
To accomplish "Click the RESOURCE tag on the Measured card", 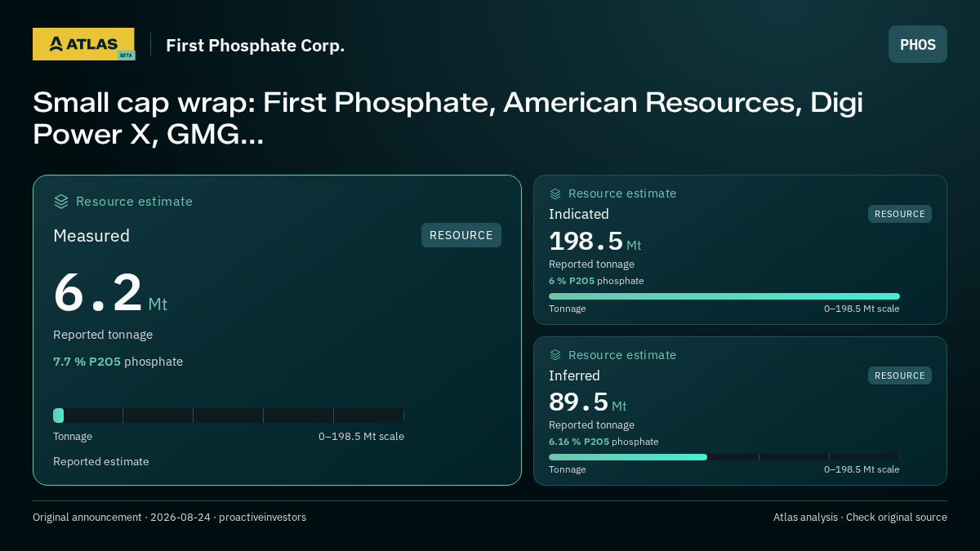I will coord(461,235).
